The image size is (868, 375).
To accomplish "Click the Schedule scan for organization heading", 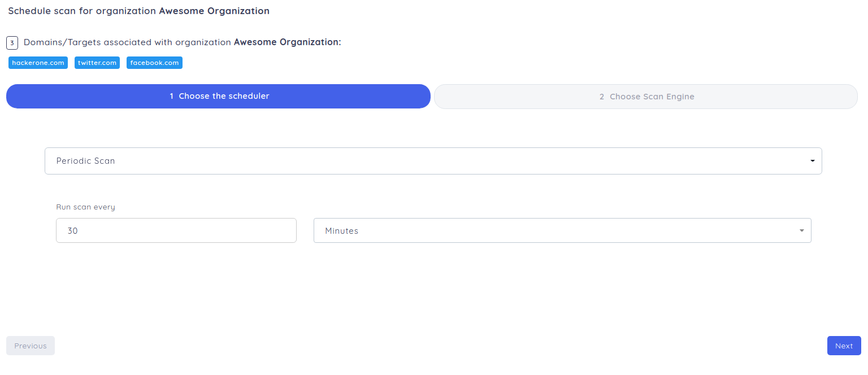I will [83, 11].
